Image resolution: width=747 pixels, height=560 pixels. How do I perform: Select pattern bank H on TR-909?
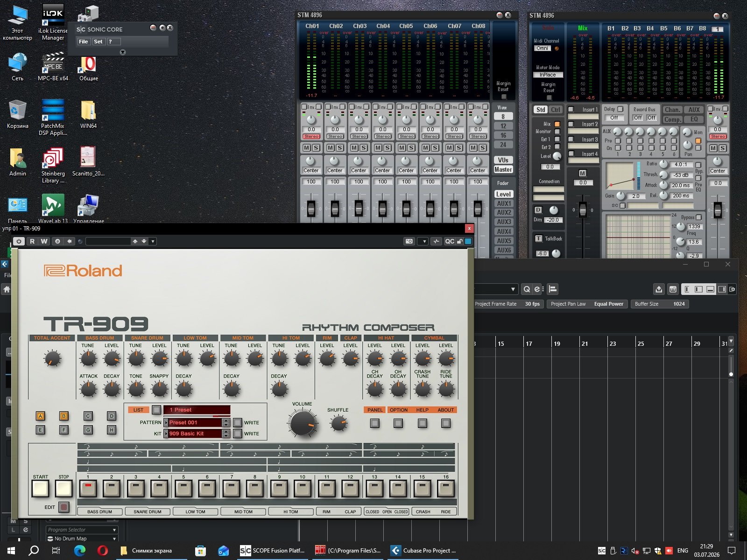pos(112,430)
